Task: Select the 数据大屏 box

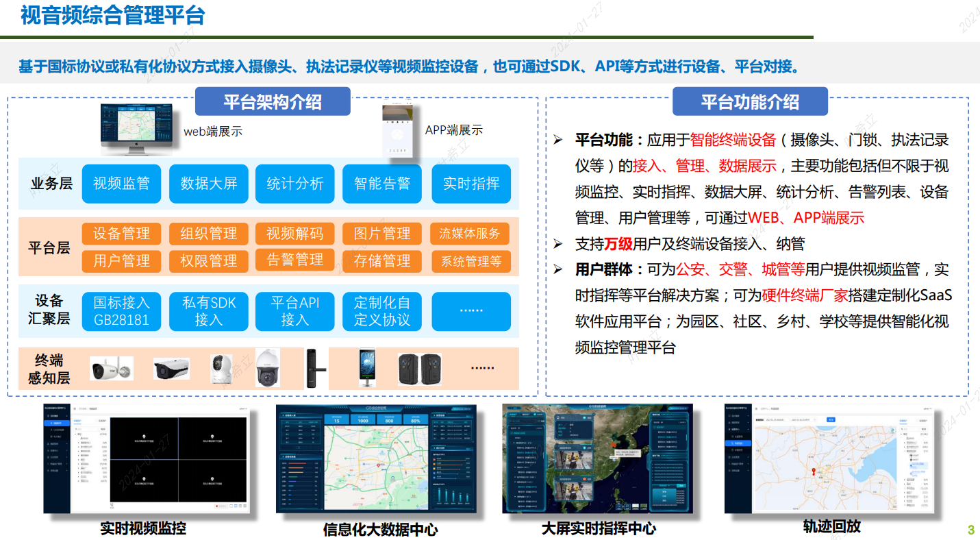Action: (x=209, y=184)
